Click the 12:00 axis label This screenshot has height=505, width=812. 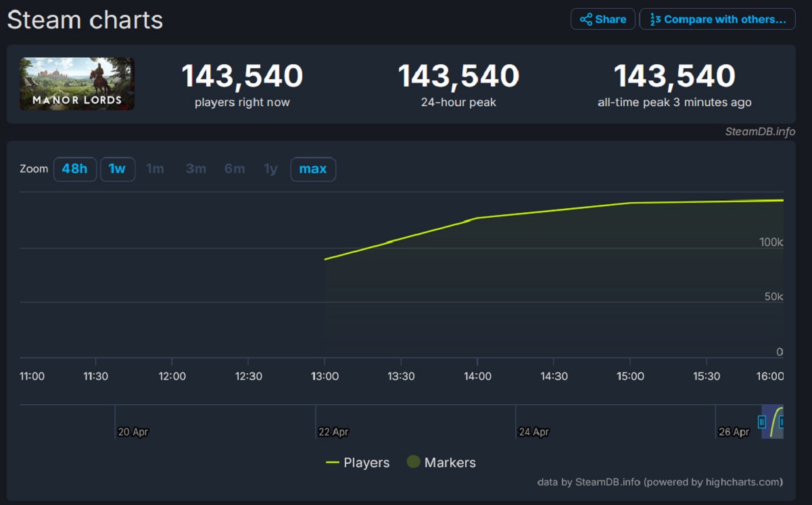(172, 377)
